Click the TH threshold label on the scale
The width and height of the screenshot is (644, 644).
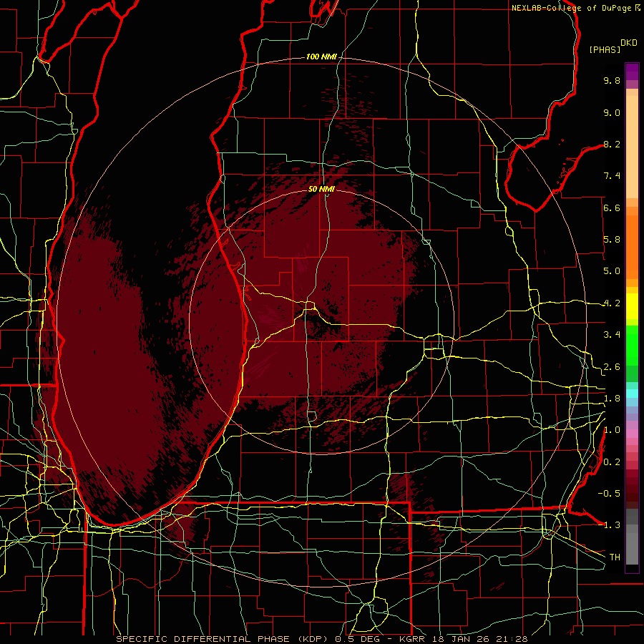[615, 557]
